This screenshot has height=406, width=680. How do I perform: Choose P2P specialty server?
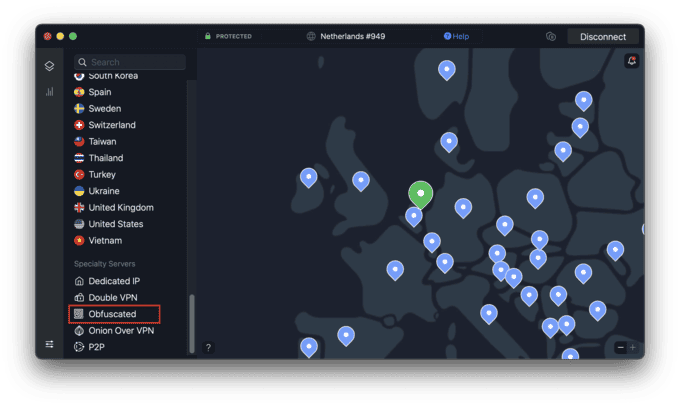(x=96, y=347)
